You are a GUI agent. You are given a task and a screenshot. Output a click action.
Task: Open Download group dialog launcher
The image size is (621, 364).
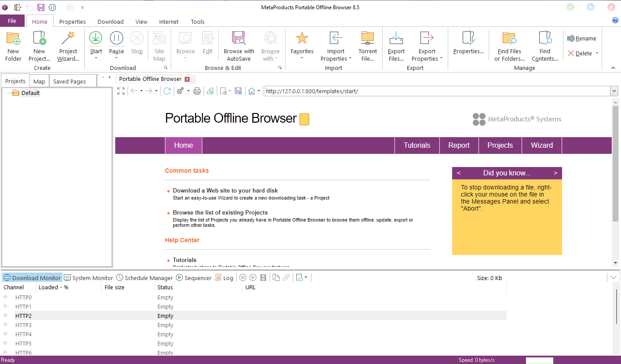pos(166,68)
